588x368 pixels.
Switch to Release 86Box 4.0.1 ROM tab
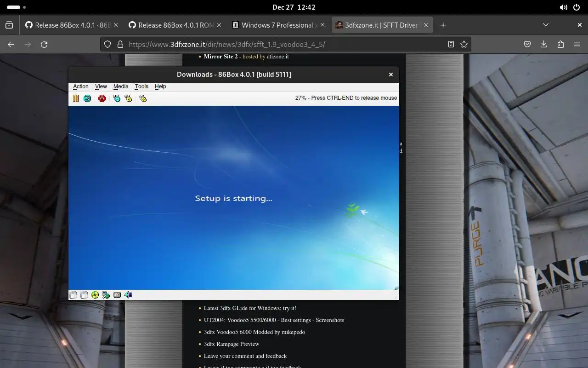175,25
